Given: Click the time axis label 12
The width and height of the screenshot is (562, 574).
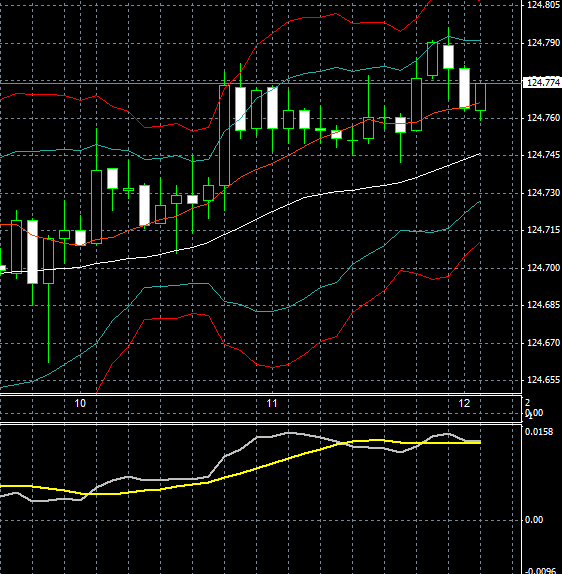Looking at the screenshot, I should coord(464,403).
